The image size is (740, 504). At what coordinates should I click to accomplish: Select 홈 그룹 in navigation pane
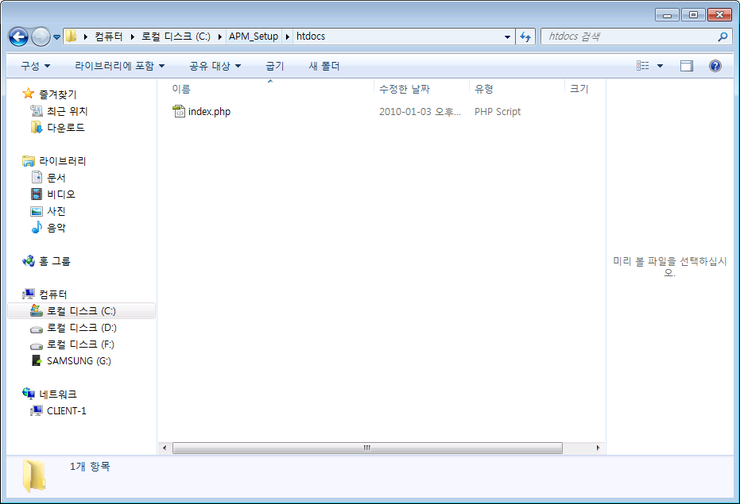point(54,261)
